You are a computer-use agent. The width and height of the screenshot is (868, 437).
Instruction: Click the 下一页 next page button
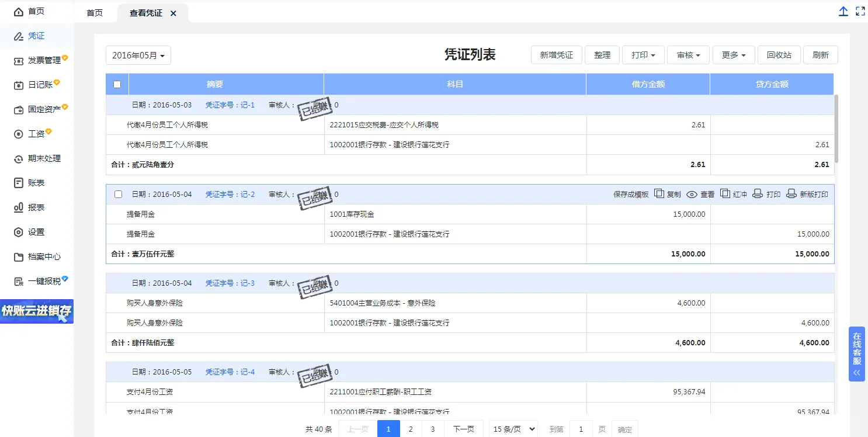[x=464, y=429]
